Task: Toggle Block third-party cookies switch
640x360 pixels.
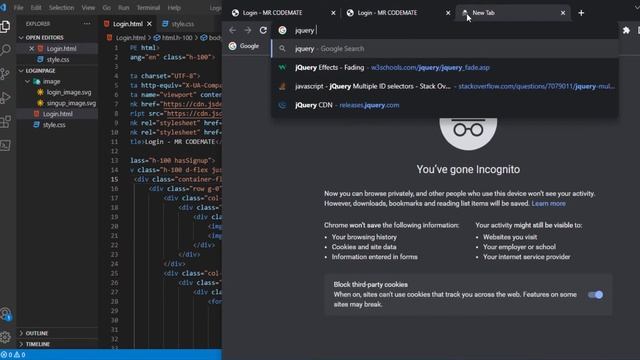Action: (x=596, y=295)
